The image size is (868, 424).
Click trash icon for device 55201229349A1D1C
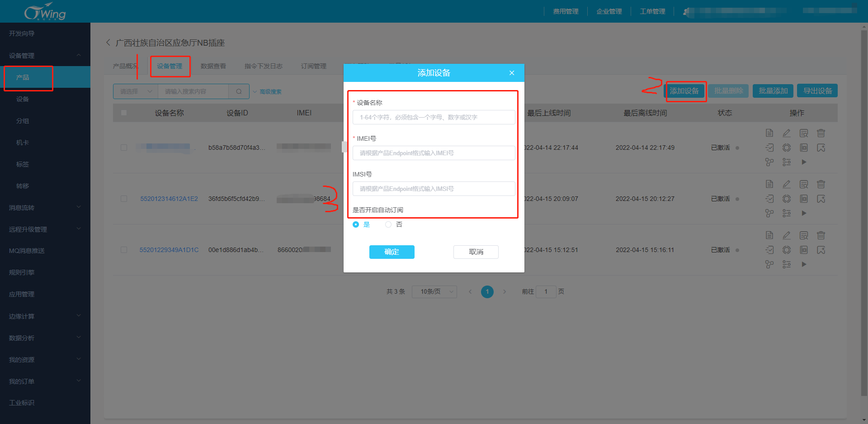click(x=821, y=235)
